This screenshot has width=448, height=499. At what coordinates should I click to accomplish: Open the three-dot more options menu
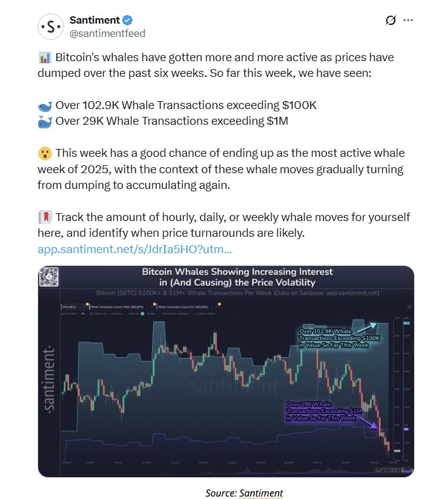[x=408, y=20]
